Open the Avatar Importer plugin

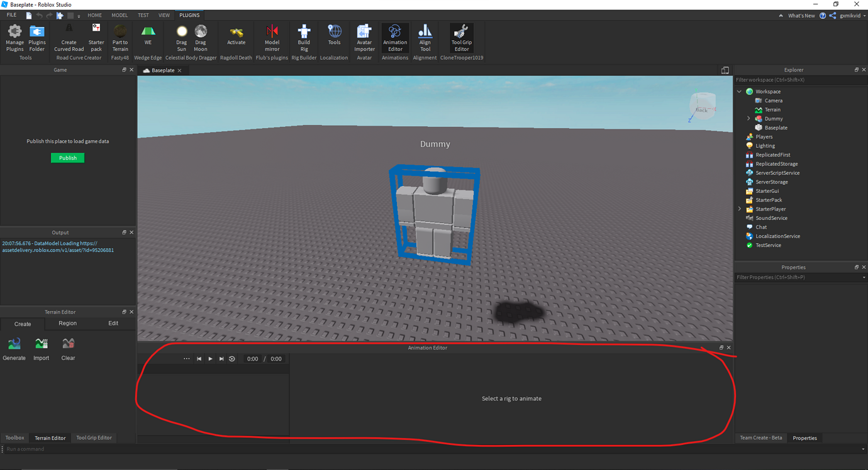tap(364, 38)
